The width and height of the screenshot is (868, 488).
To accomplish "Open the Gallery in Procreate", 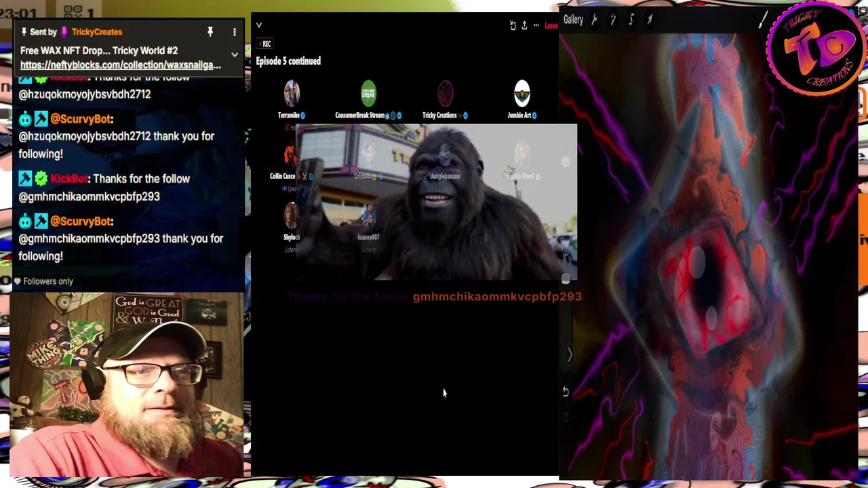I will coord(573,20).
